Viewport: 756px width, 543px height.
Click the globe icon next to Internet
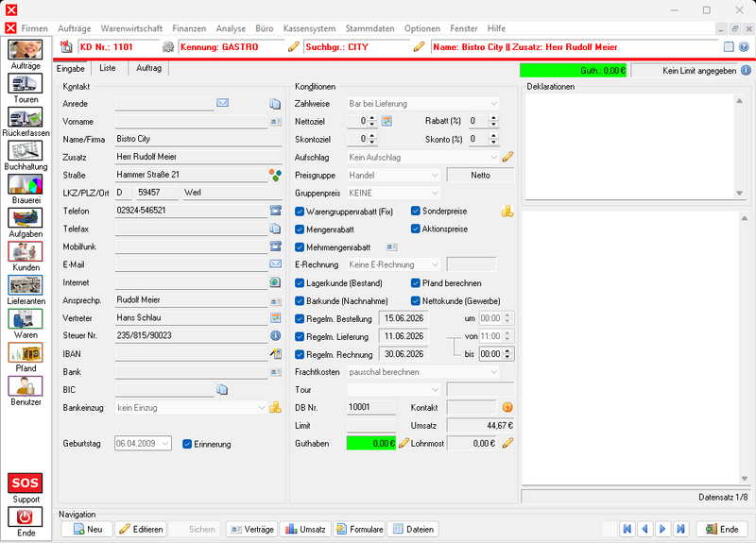[275, 281]
